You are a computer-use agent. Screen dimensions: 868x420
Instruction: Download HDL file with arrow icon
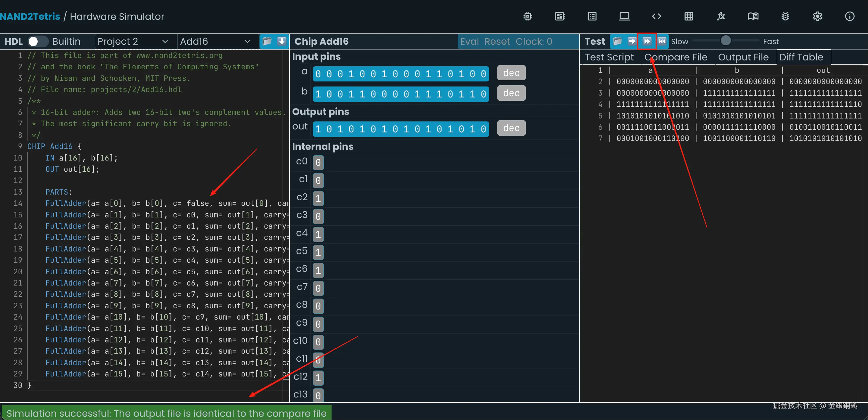pyautogui.click(x=282, y=41)
